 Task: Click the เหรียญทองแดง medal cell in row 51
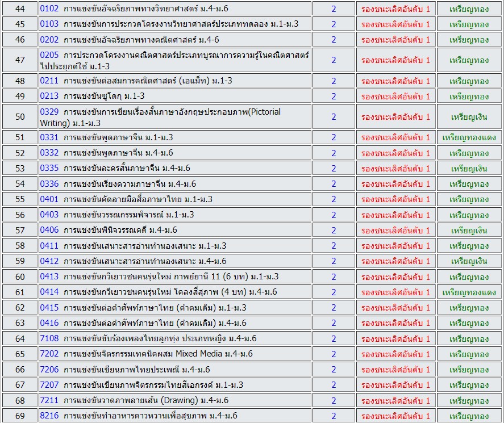469,137
